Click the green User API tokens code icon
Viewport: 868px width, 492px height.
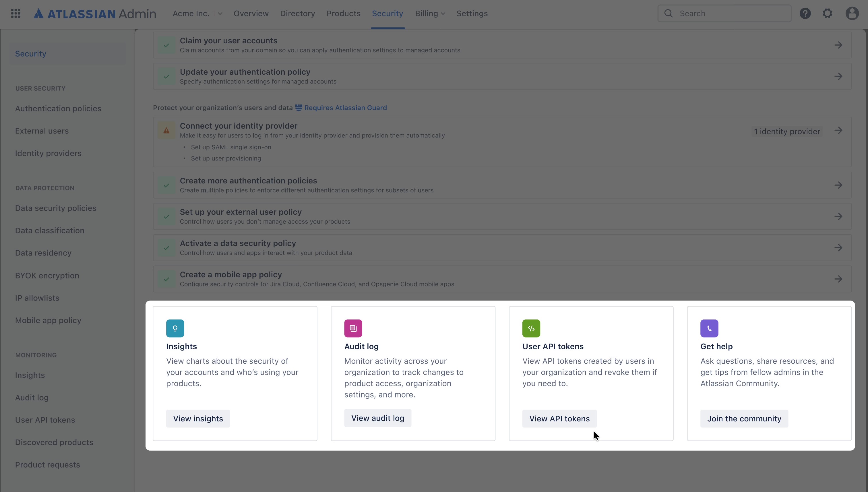tap(531, 328)
